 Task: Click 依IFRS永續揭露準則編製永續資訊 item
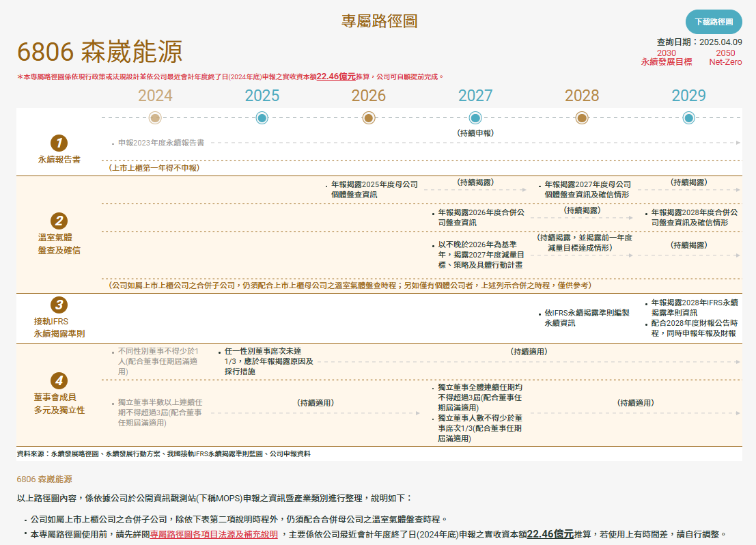(x=587, y=318)
